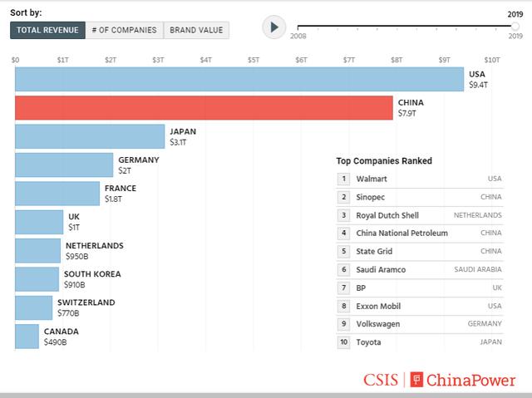Click the USA revenue bar

[239, 79]
